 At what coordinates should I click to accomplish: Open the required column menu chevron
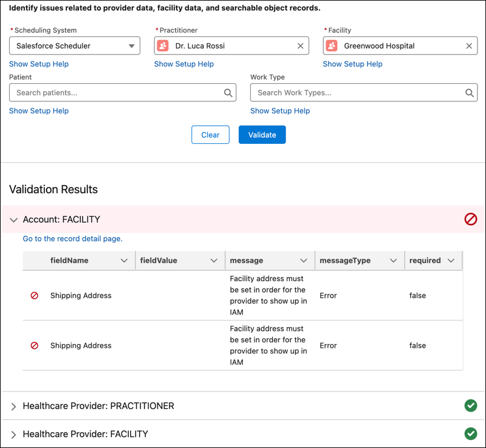[x=451, y=260]
